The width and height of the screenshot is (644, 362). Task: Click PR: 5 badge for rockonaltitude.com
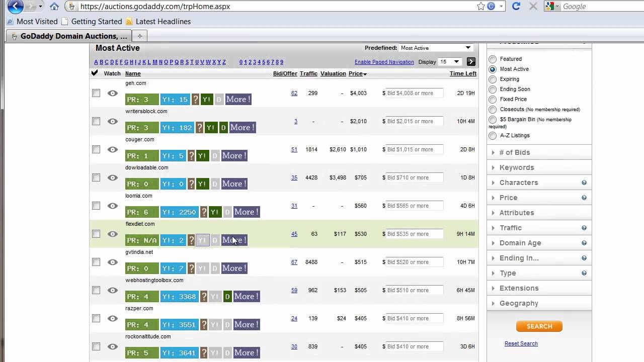point(142,352)
